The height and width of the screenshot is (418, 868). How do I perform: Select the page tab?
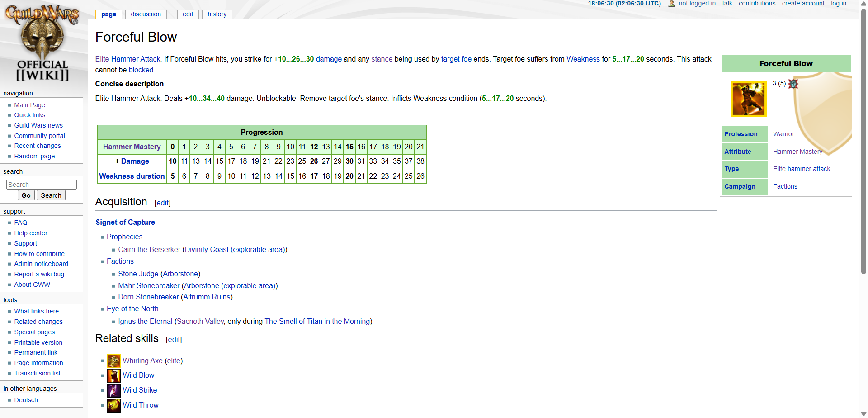[x=108, y=14]
